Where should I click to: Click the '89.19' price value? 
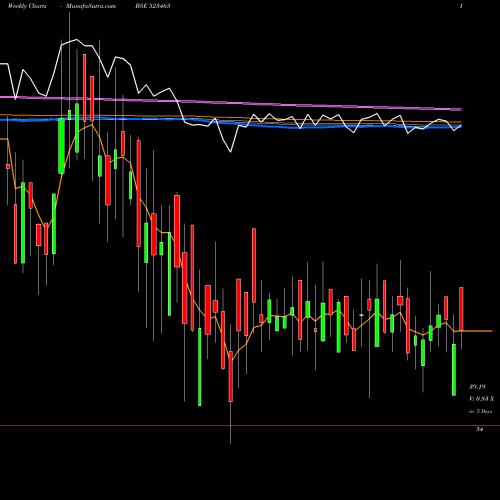(477, 387)
